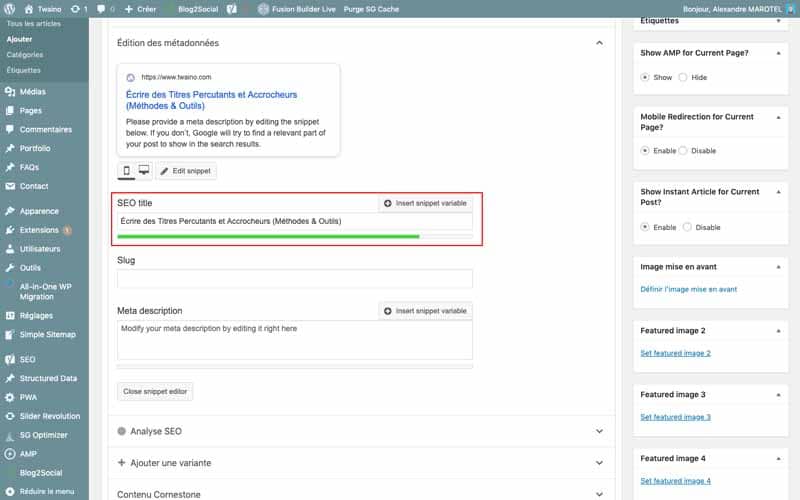This screenshot has height=500, width=800.
Task: Click the desktop preview icon
Action: pyautogui.click(x=143, y=171)
